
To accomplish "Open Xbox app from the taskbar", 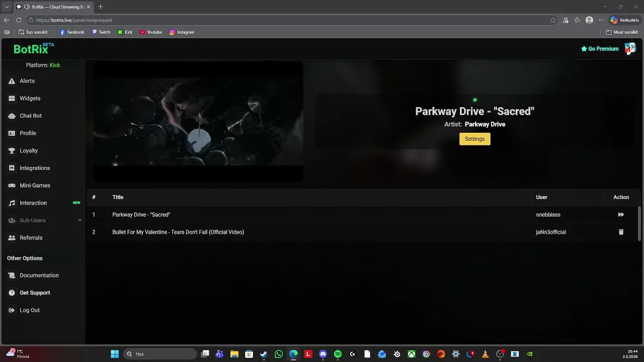I will [x=412, y=354].
